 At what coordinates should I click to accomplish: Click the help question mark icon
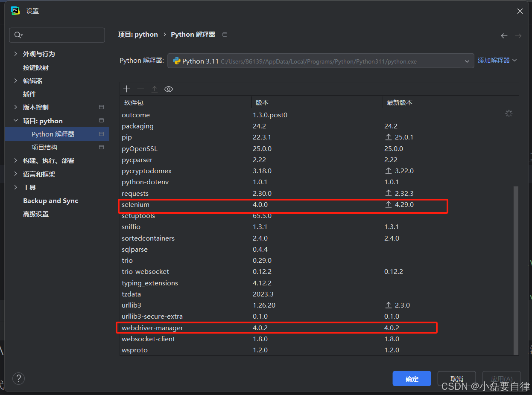(18, 378)
